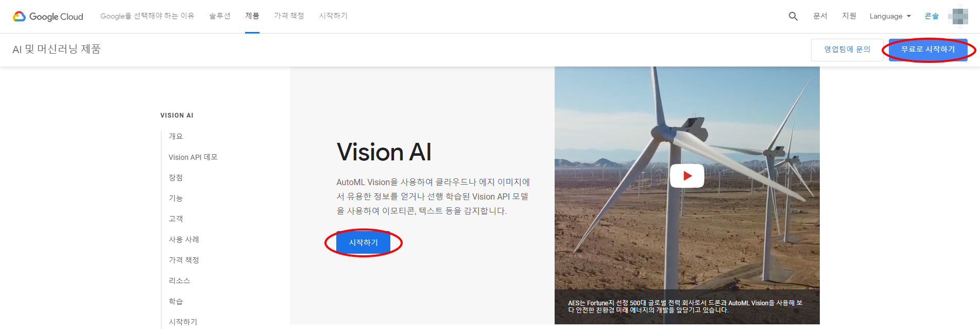This screenshot has width=980, height=329.
Task: Click 영업팀에 문의 button
Action: 847,50
